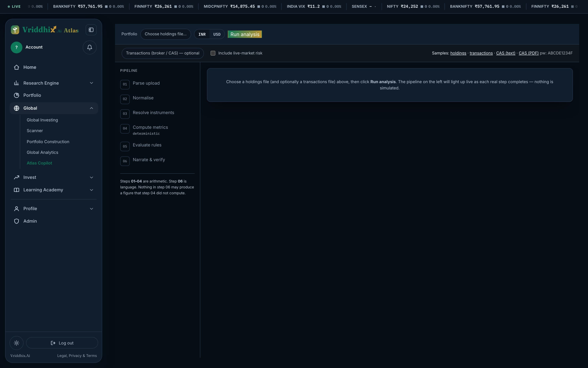
Task: Expand the Research Engine chevron
Action: click(x=92, y=83)
